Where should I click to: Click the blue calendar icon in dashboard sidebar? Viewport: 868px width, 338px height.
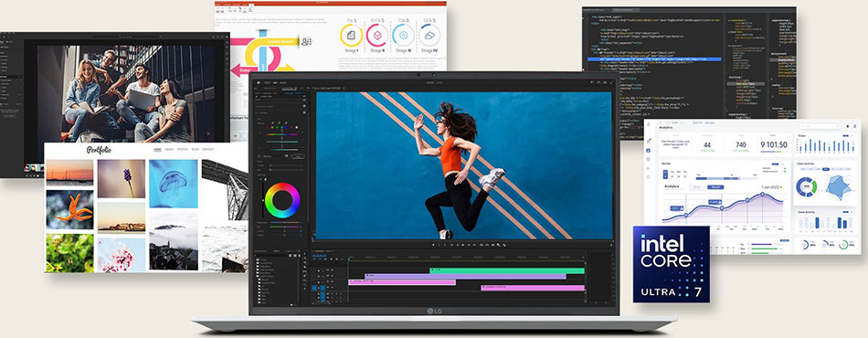coord(648,150)
